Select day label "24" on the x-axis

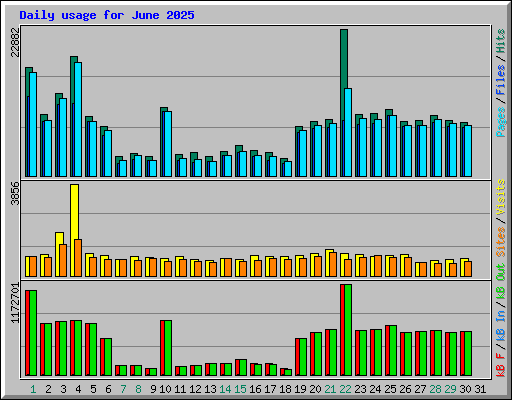[375, 389]
